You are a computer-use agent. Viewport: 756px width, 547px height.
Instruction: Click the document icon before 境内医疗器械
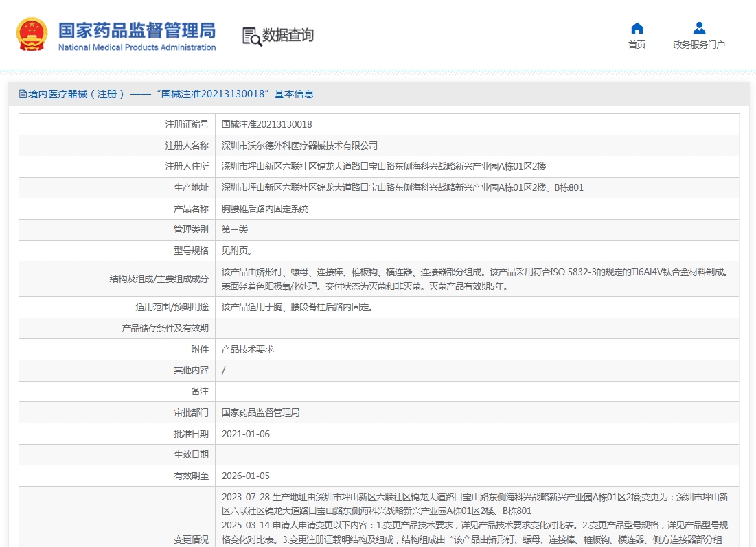23,94
